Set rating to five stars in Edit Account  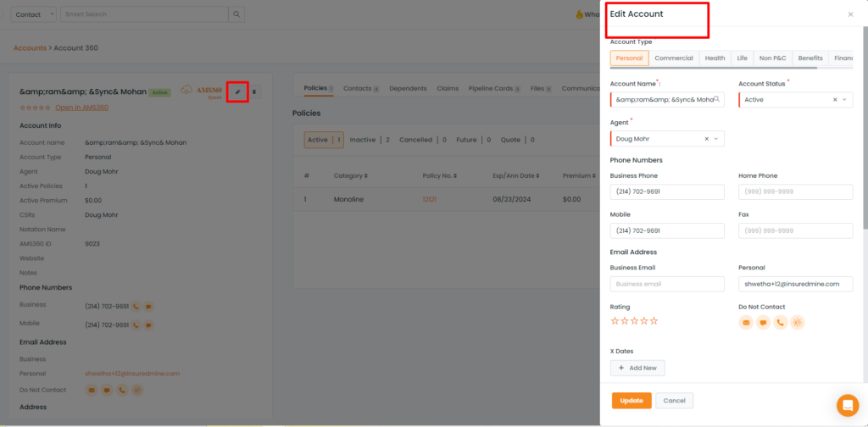(x=654, y=321)
